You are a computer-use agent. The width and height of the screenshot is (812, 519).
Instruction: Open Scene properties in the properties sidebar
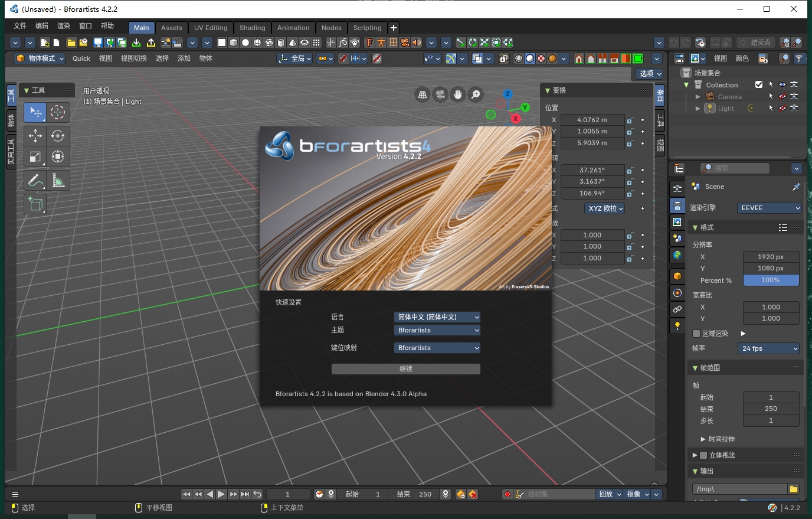pos(677,238)
